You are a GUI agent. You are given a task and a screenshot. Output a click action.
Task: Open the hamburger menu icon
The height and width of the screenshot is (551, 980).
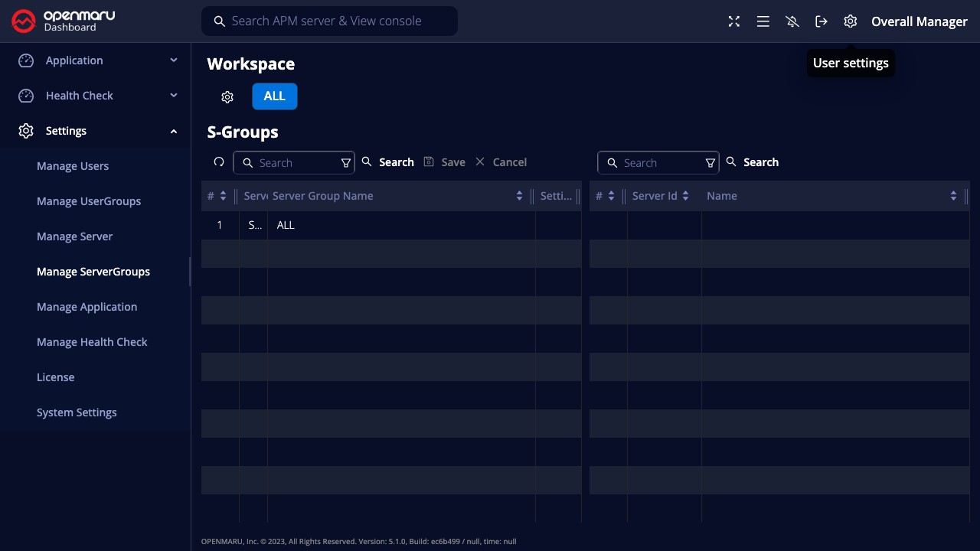coord(763,21)
